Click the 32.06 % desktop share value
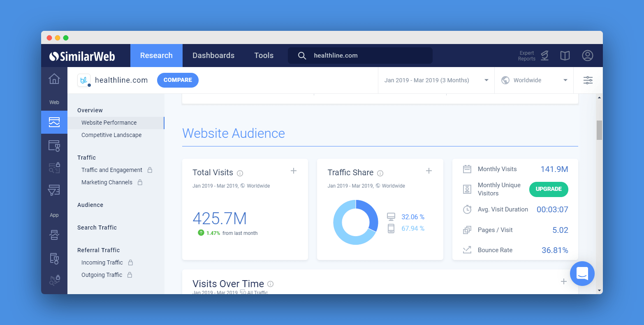The width and height of the screenshot is (644, 325). (413, 217)
